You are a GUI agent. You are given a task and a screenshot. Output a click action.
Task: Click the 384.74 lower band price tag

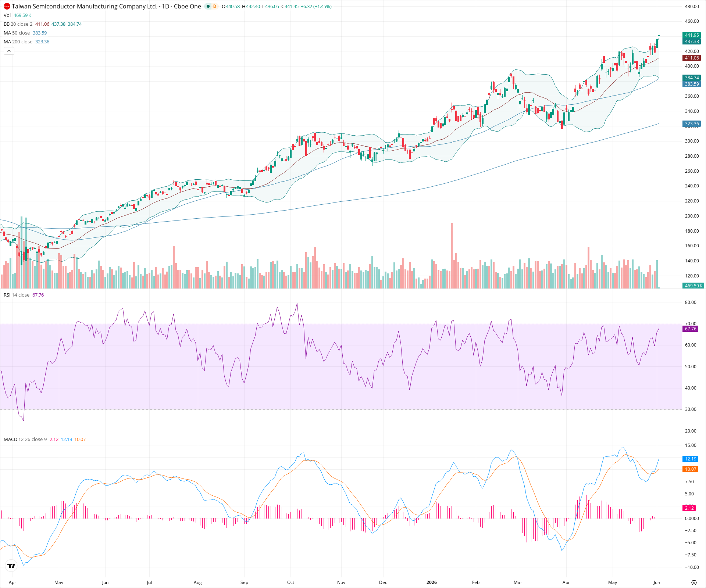point(692,78)
